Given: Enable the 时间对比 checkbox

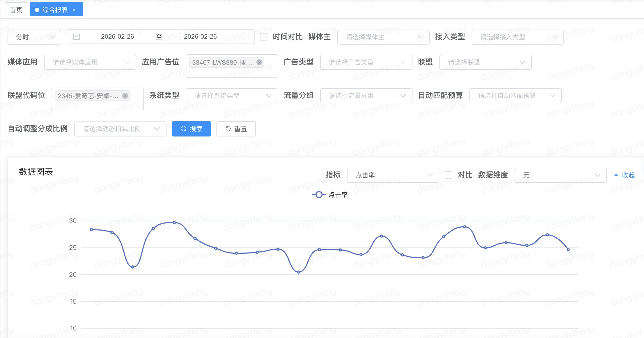Looking at the screenshot, I should tap(264, 37).
